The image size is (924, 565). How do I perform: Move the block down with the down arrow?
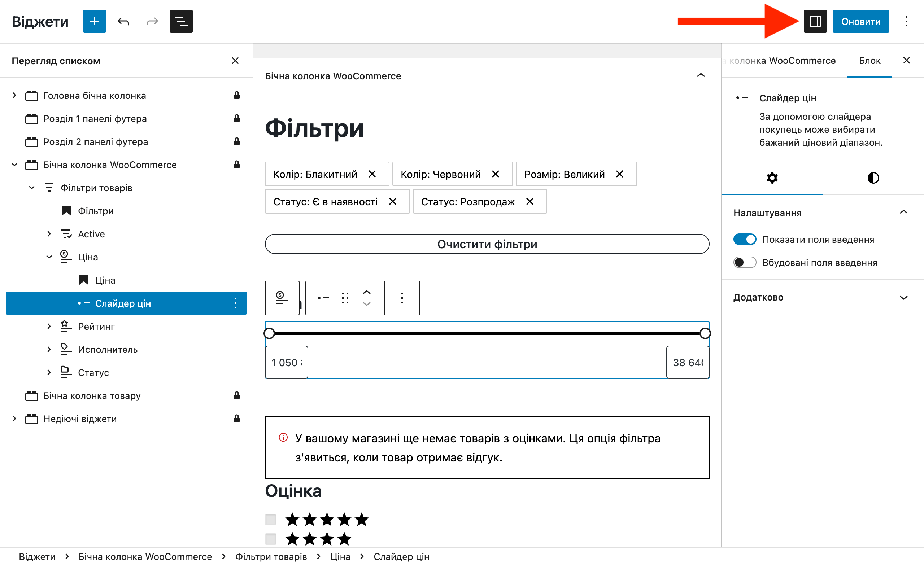coord(366,304)
